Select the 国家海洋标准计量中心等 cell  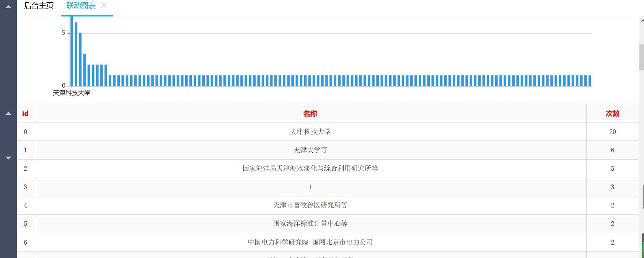pyautogui.click(x=310, y=224)
